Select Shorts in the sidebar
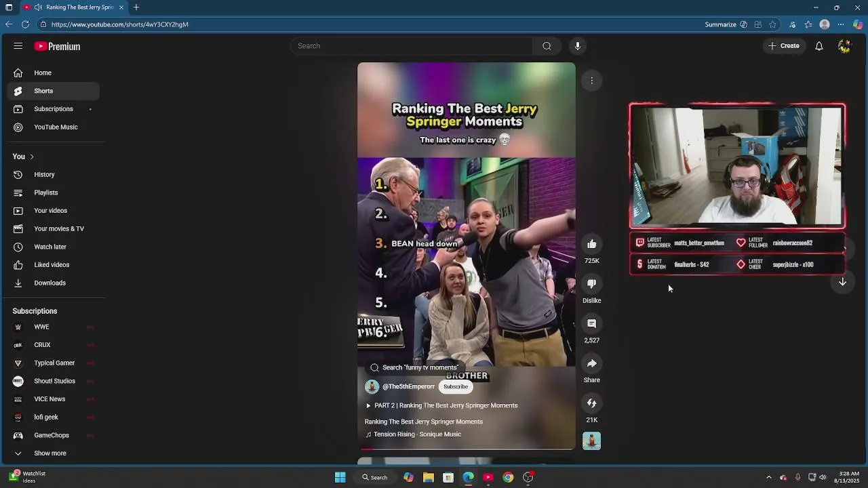Image resolution: width=868 pixels, height=488 pixels. pos(53,91)
